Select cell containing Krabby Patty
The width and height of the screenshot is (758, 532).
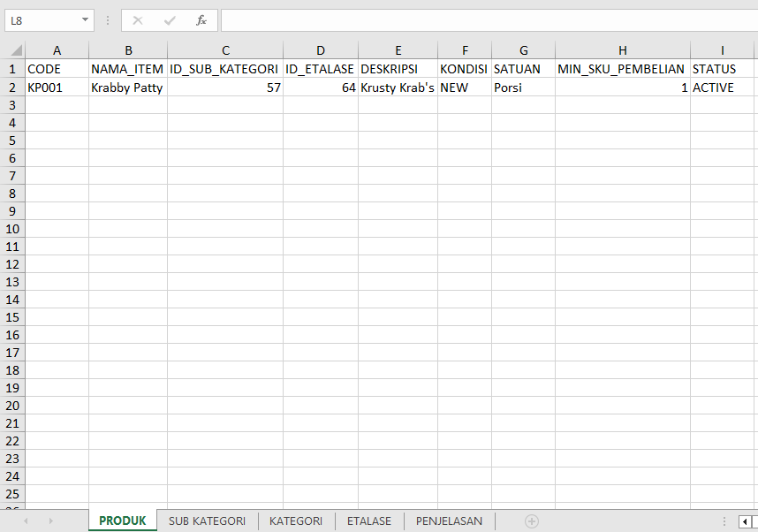(127, 87)
